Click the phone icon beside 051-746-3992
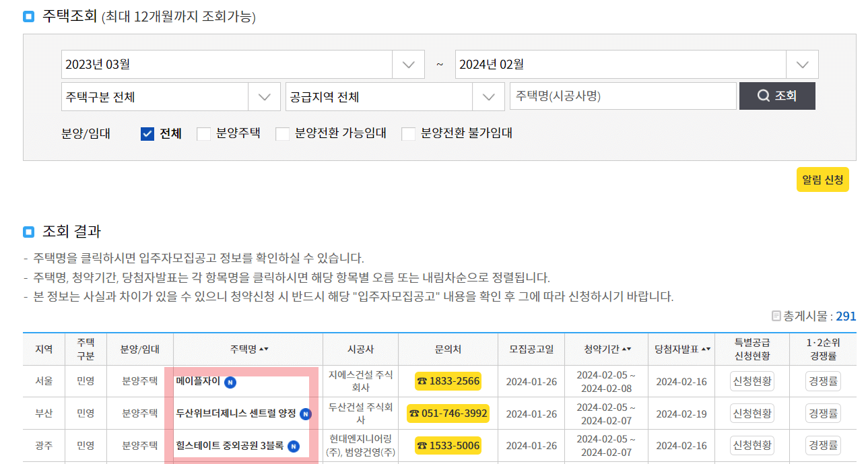Viewport: 868px width, 464px height. pyautogui.click(x=414, y=413)
